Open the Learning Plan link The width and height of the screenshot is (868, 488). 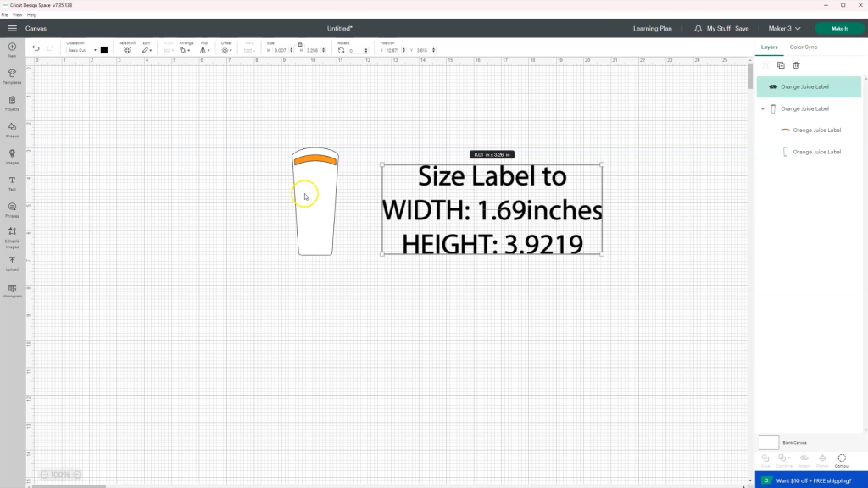point(653,28)
